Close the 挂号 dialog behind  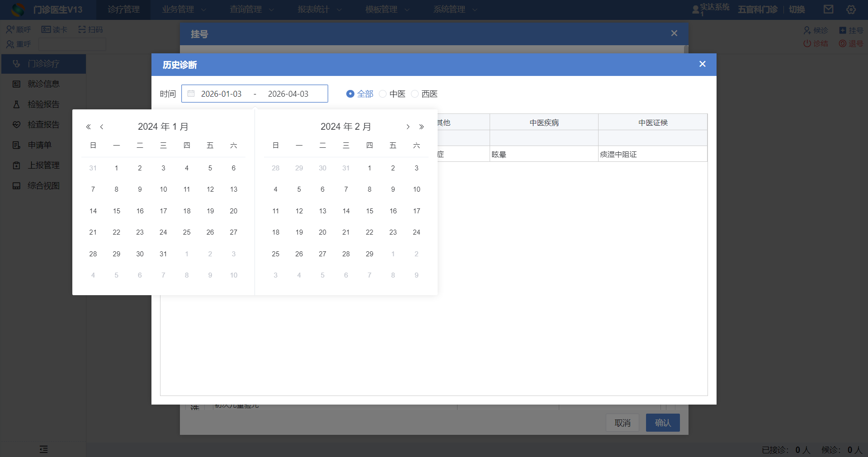(x=674, y=33)
